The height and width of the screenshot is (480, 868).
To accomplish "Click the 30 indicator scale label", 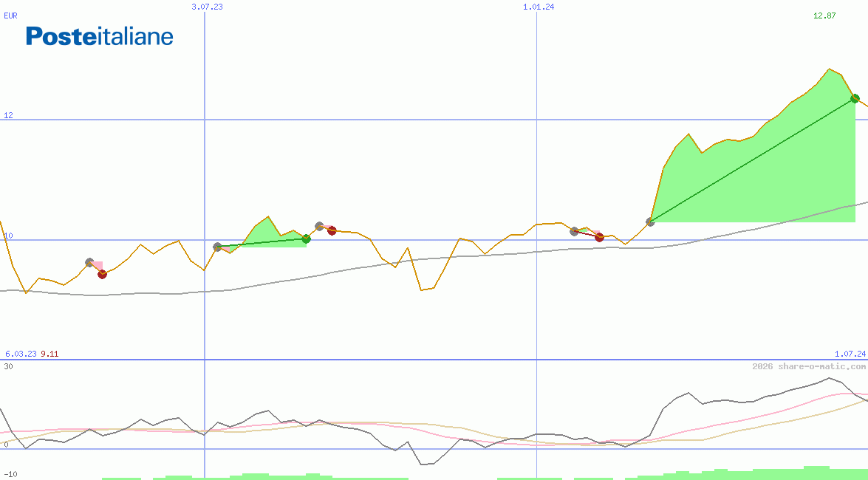I will pyautogui.click(x=8, y=366).
